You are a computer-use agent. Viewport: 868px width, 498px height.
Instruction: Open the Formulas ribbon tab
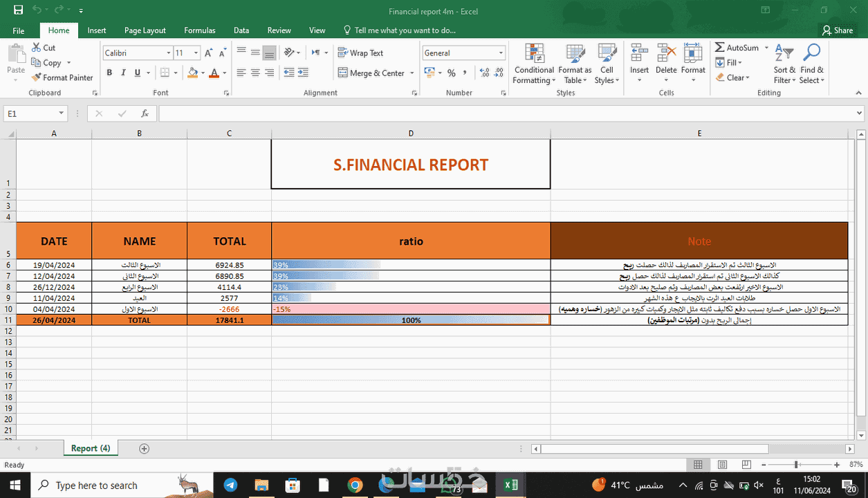[199, 30]
